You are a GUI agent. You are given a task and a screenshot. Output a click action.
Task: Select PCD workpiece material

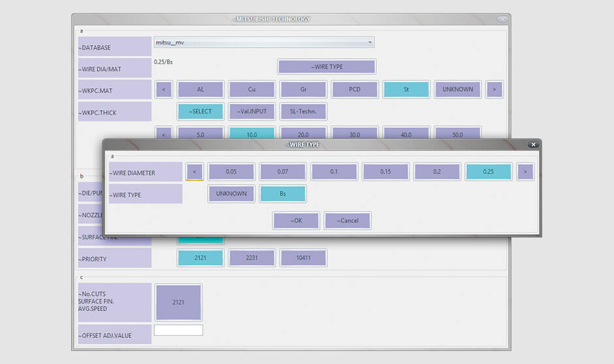click(x=355, y=89)
